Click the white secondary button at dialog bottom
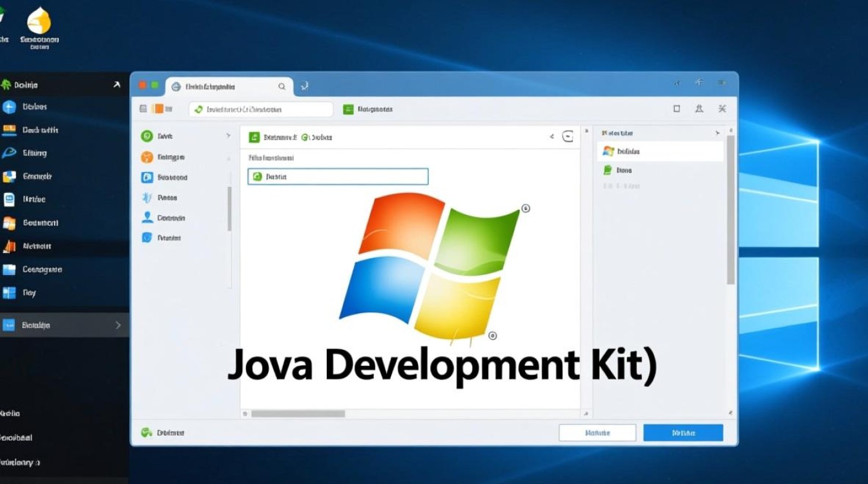This screenshot has height=484, width=868. coord(597,432)
